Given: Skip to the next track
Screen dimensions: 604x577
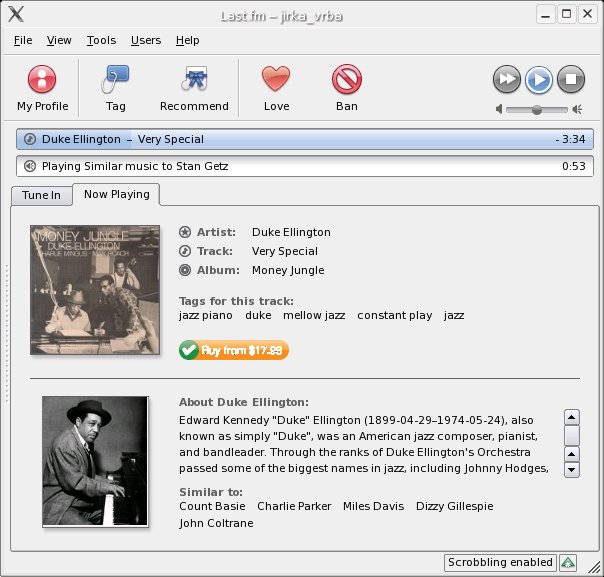Looking at the screenshot, I should click(507, 79).
